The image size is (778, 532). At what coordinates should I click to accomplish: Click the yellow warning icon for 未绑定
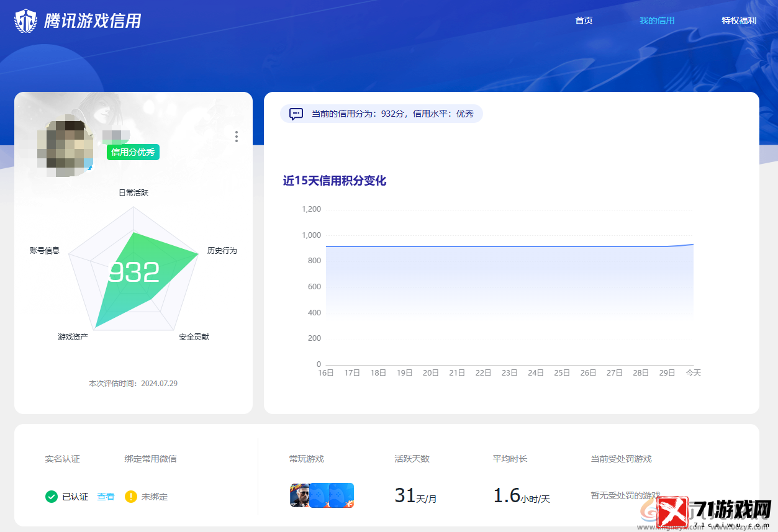click(x=130, y=497)
